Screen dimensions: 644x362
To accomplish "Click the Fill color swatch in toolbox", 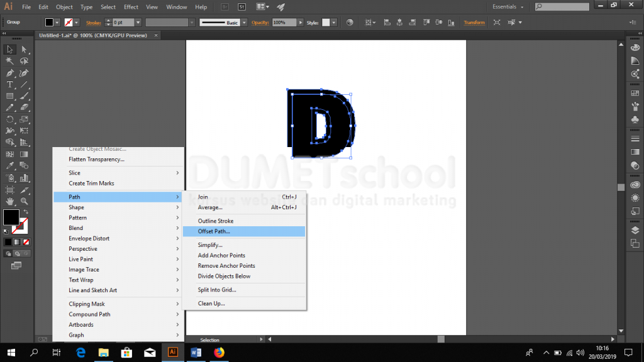I will pyautogui.click(x=11, y=217).
